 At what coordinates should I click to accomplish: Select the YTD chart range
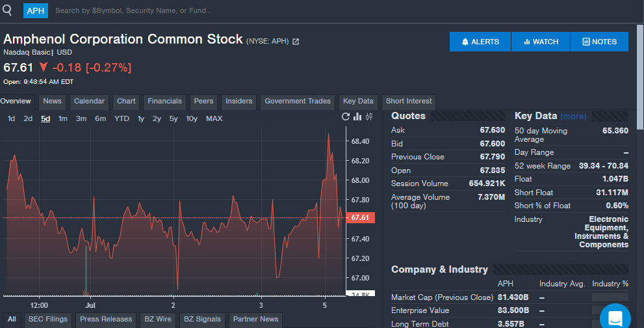122,118
